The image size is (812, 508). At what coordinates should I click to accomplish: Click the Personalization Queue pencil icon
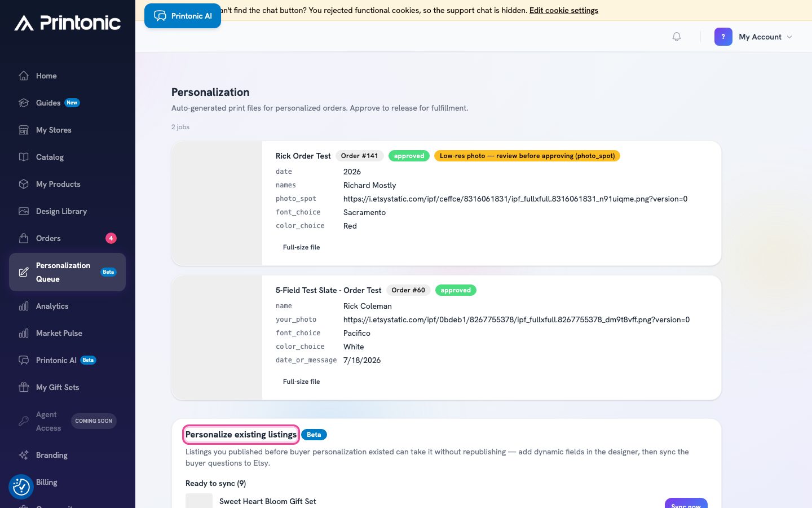point(24,272)
